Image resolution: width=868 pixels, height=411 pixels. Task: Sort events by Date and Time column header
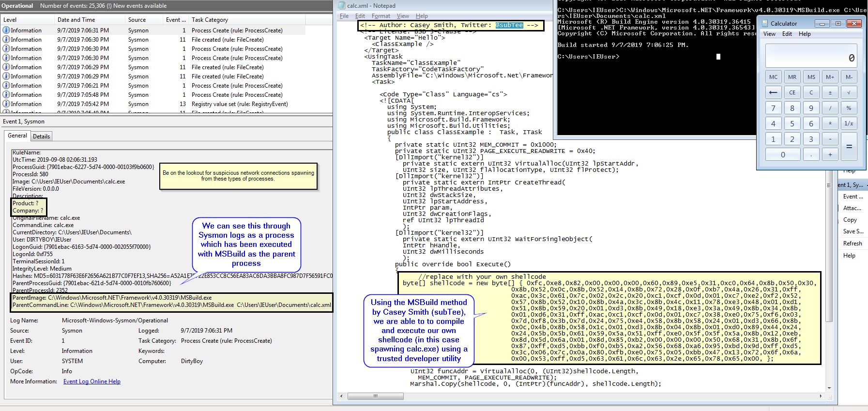point(90,20)
